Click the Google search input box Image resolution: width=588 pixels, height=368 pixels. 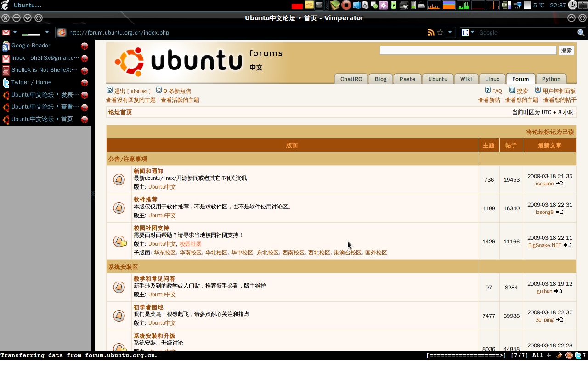(527, 33)
